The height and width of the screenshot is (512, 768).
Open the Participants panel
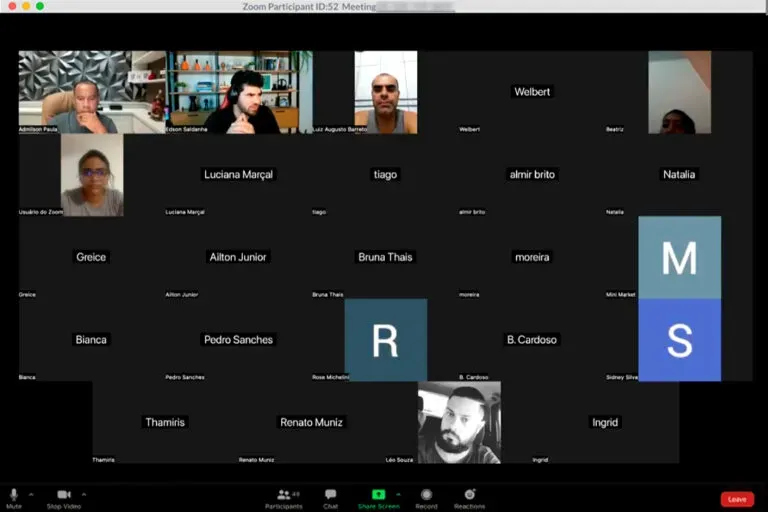pyautogui.click(x=283, y=495)
